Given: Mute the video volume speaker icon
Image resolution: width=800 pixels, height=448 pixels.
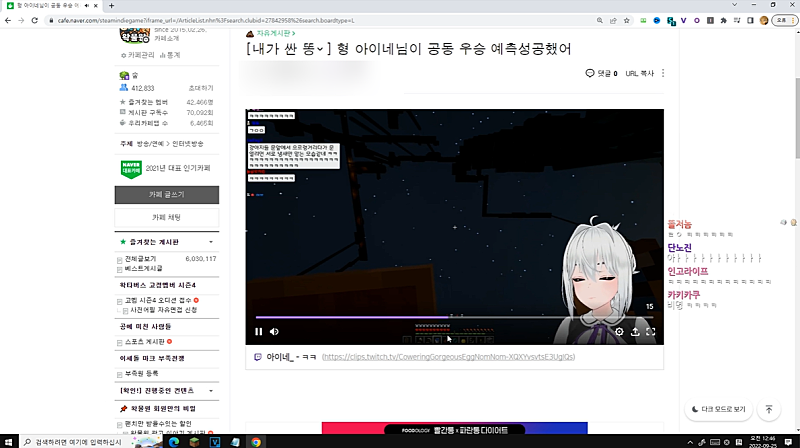Looking at the screenshot, I should pos(274,332).
